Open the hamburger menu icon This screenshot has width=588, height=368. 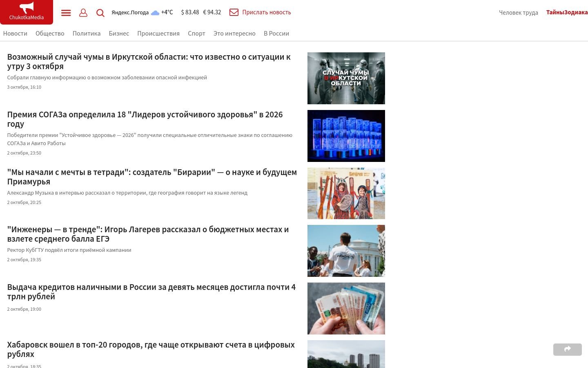pyautogui.click(x=66, y=13)
